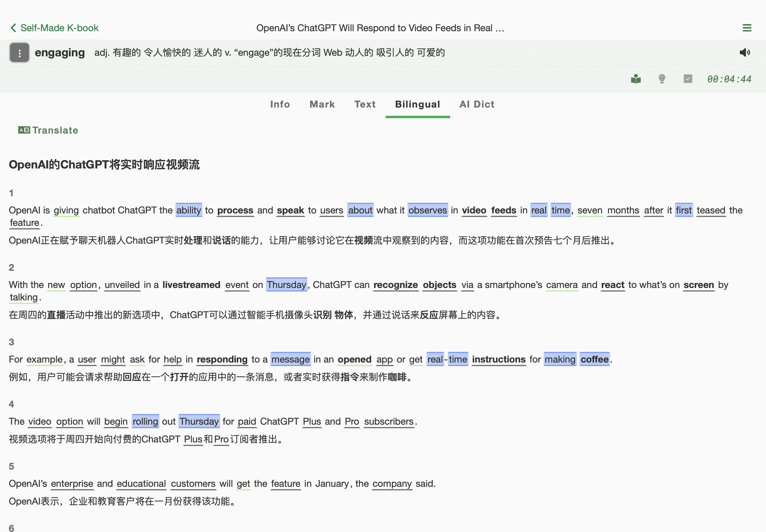Click highlighted word "first" in paragraph 1

tap(684, 210)
